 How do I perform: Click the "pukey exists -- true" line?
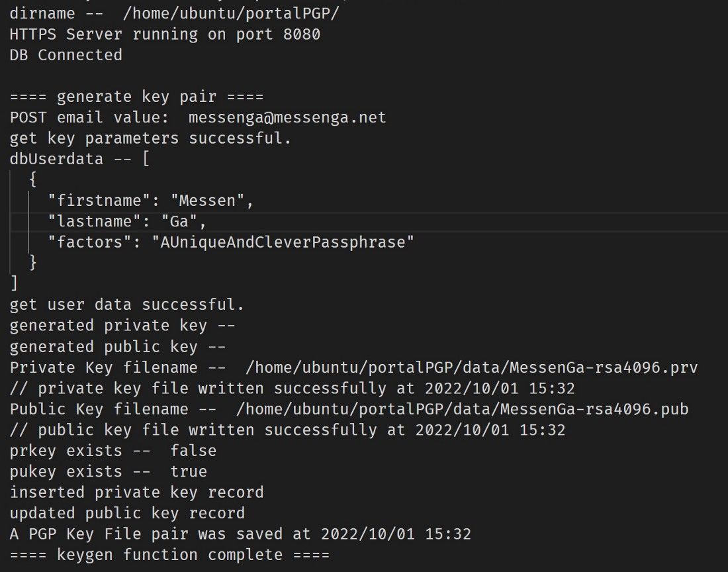click(108, 471)
